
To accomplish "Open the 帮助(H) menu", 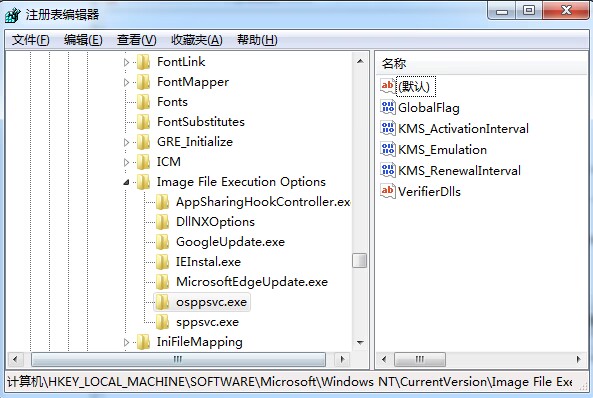I will click(x=257, y=40).
